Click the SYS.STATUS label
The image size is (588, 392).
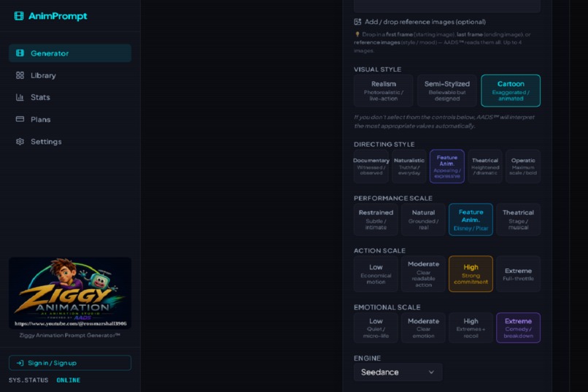(28, 380)
